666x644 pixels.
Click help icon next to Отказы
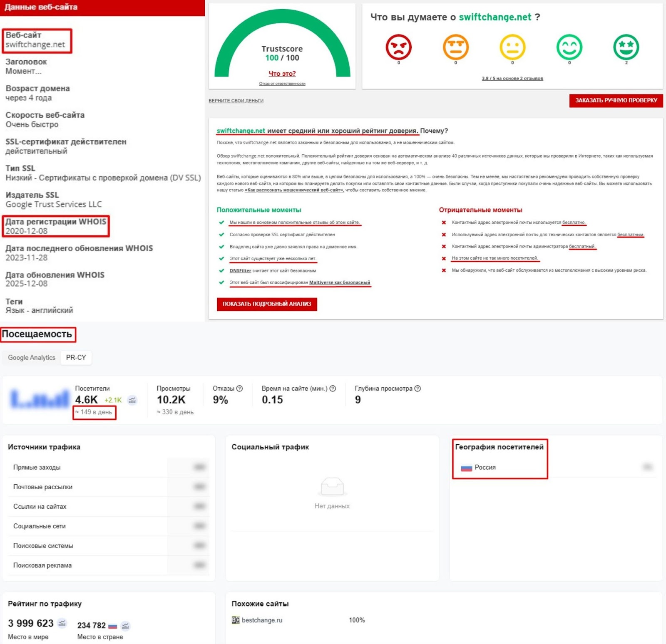[239, 389]
